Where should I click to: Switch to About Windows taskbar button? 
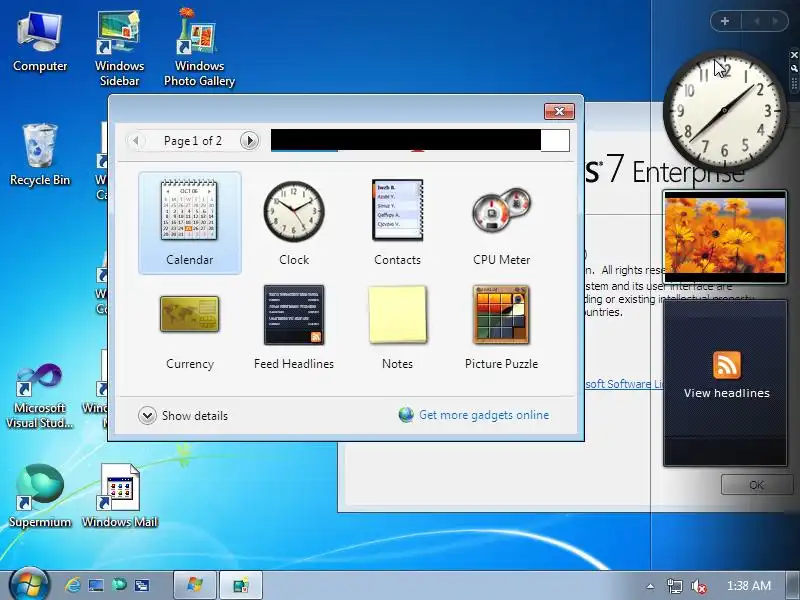(195, 585)
